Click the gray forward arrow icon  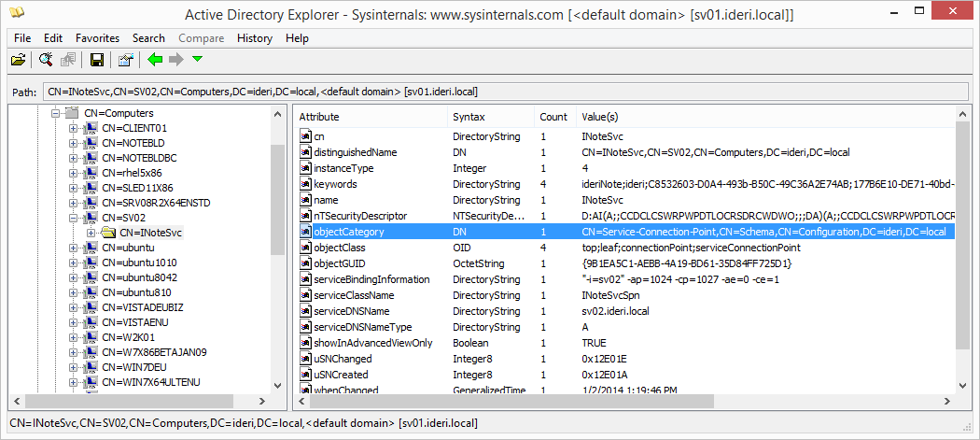(x=175, y=60)
